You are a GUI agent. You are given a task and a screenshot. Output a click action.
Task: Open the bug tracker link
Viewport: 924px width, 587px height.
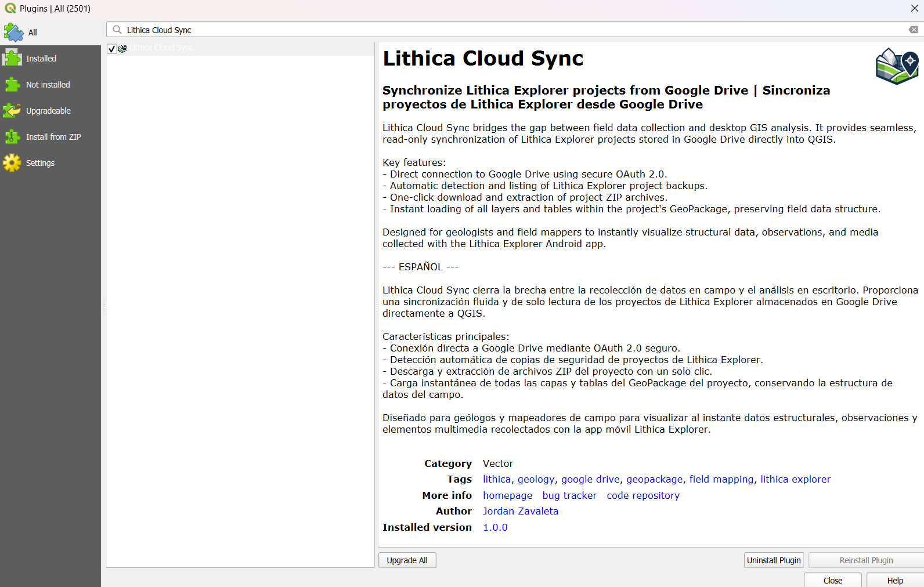pos(569,495)
